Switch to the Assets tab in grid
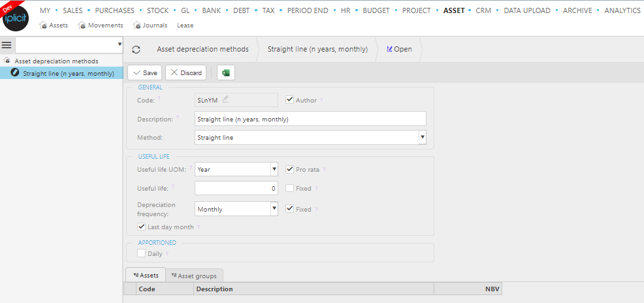Image resolution: width=644 pixels, height=303 pixels. click(x=146, y=275)
